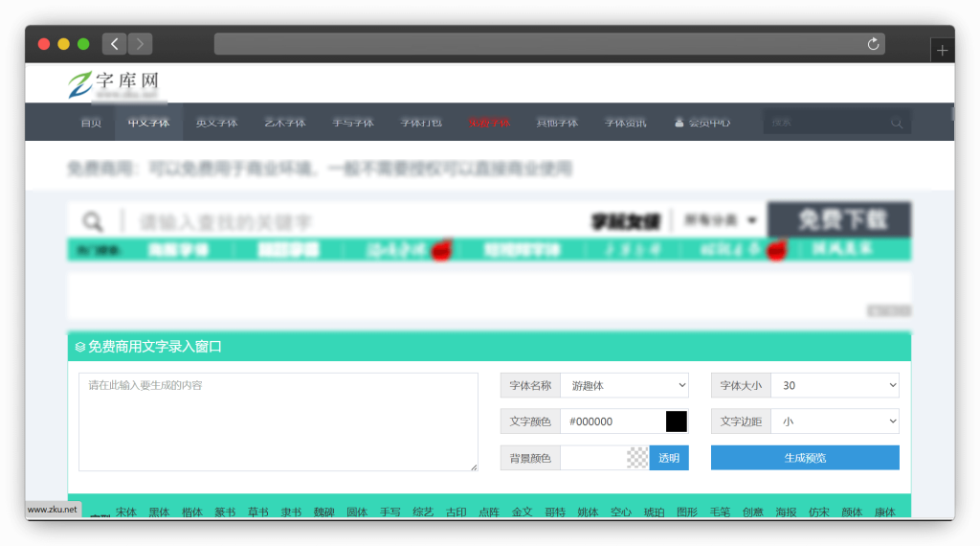Open the 艺术字体 navigation tab
This screenshot has height=546, width=980.
coord(285,123)
